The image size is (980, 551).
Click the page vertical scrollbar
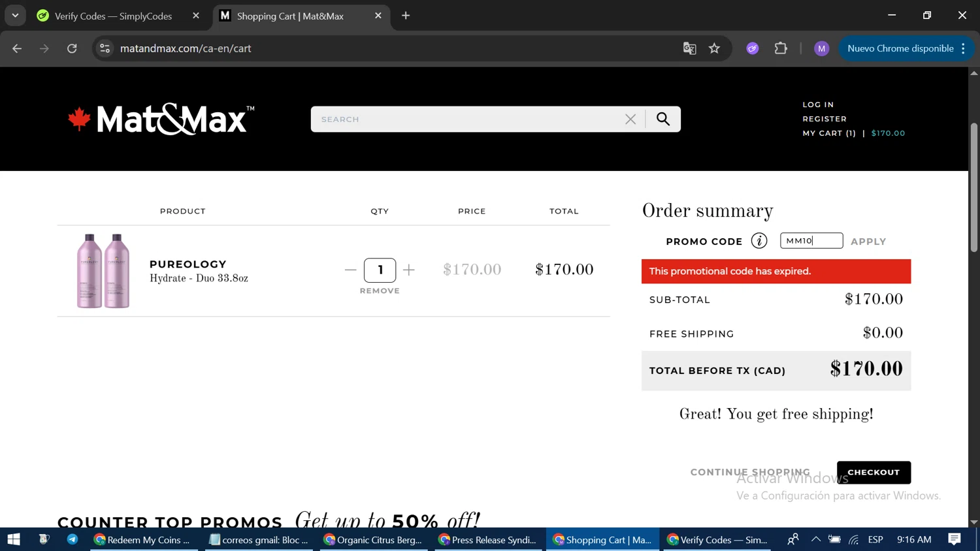coord(973,187)
